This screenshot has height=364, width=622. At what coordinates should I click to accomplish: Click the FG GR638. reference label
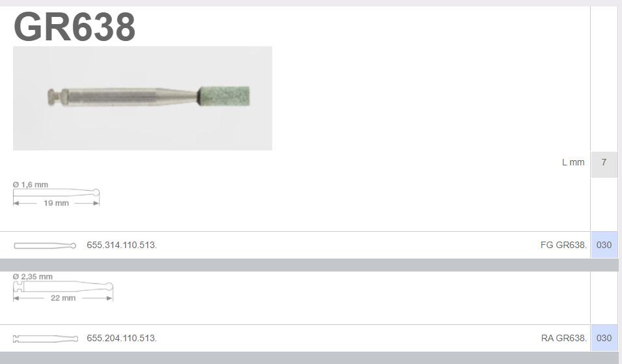tap(563, 245)
